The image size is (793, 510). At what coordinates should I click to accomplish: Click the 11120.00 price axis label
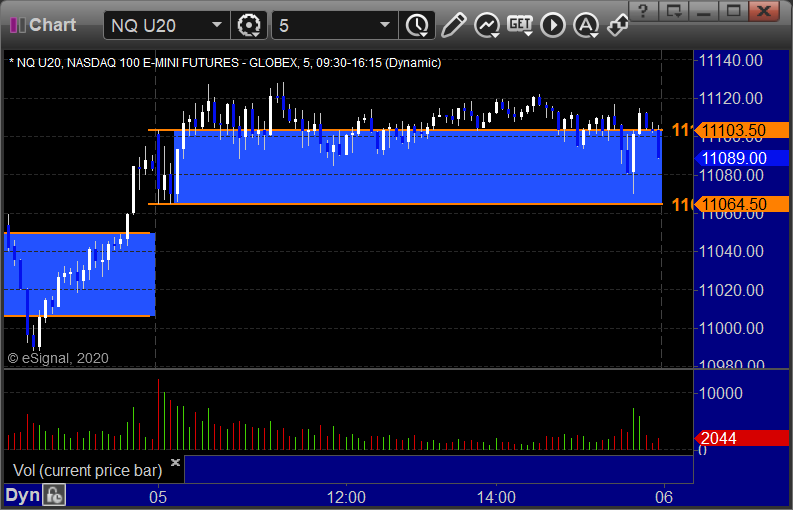pos(731,98)
